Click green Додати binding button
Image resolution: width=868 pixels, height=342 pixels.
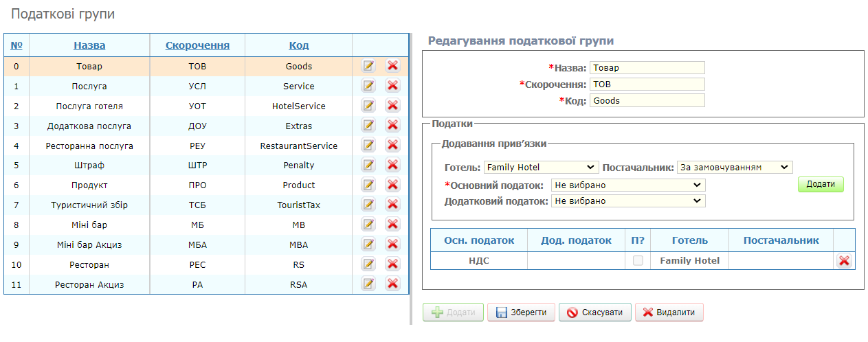click(821, 185)
